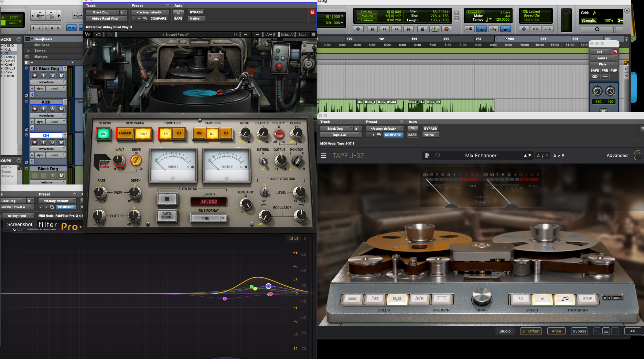The image size is (644, 359).
Task: Click the TONE ARM knob on Vinyl
Action: coord(246,204)
